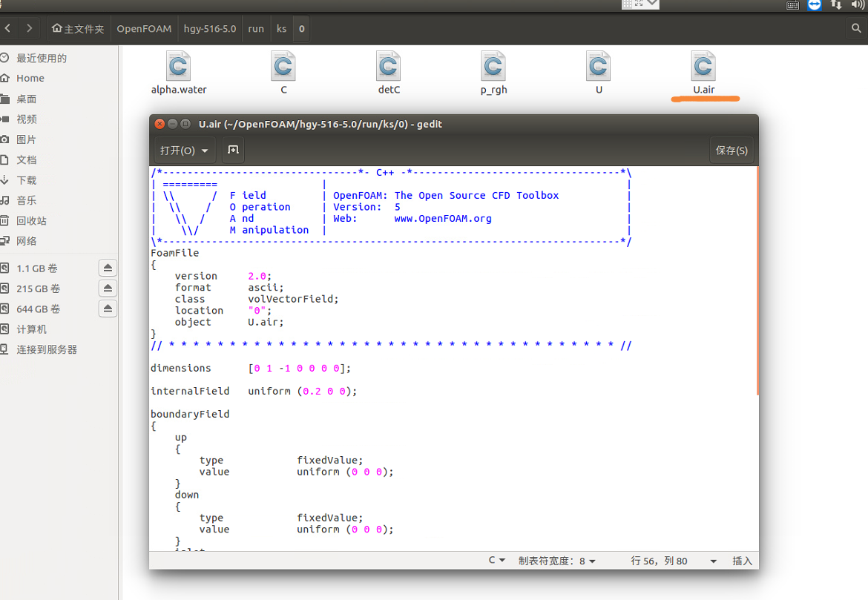Navigate to OpenFOAM breadcrumb
The height and width of the screenshot is (600, 868).
144,29
